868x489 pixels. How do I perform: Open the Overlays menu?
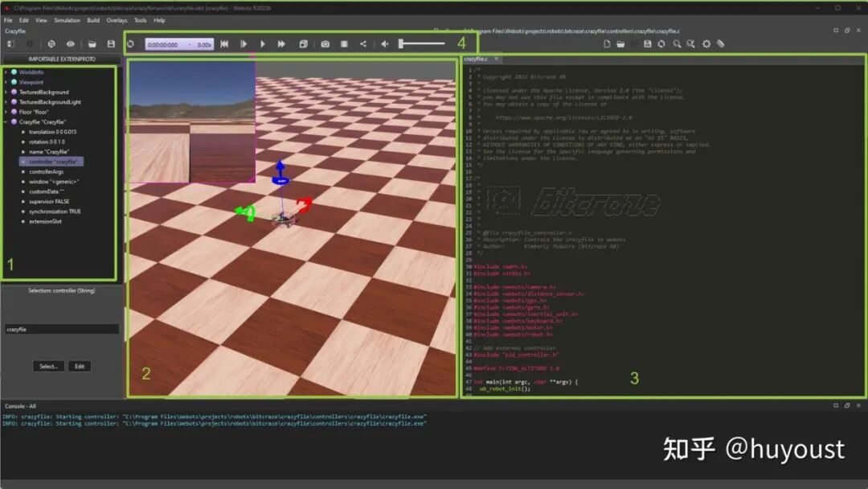point(117,20)
